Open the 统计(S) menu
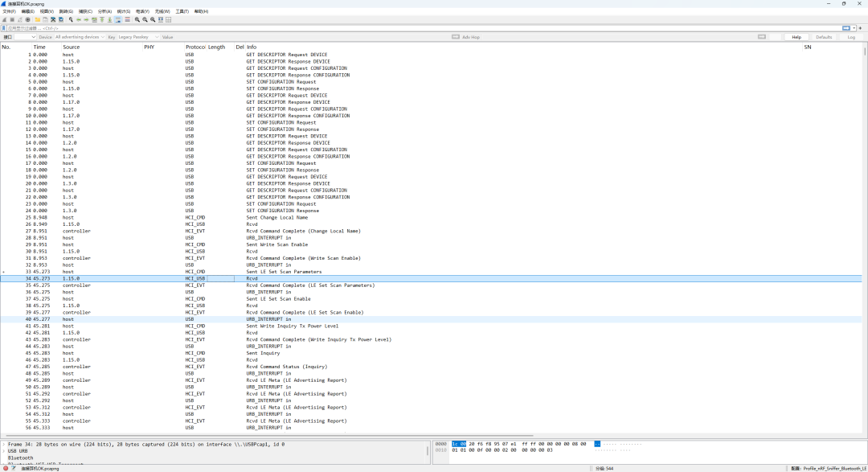The image size is (868, 472). [123, 11]
